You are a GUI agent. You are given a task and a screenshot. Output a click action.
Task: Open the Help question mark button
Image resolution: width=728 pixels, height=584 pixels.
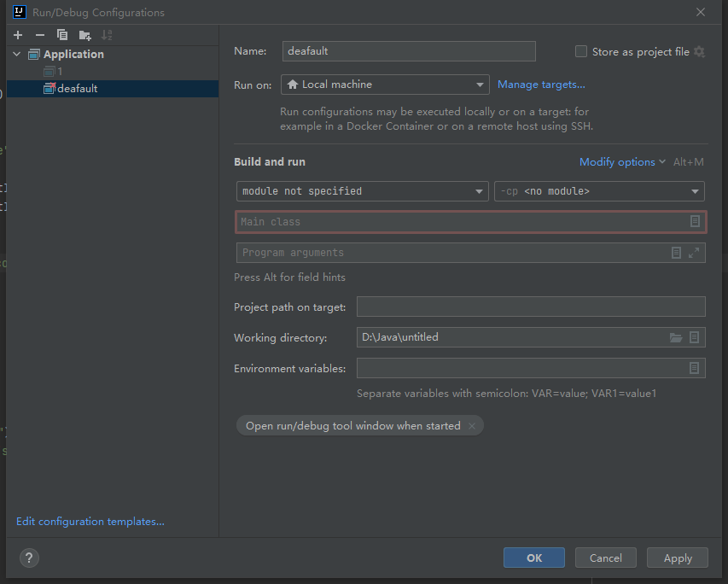pyautogui.click(x=29, y=558)
